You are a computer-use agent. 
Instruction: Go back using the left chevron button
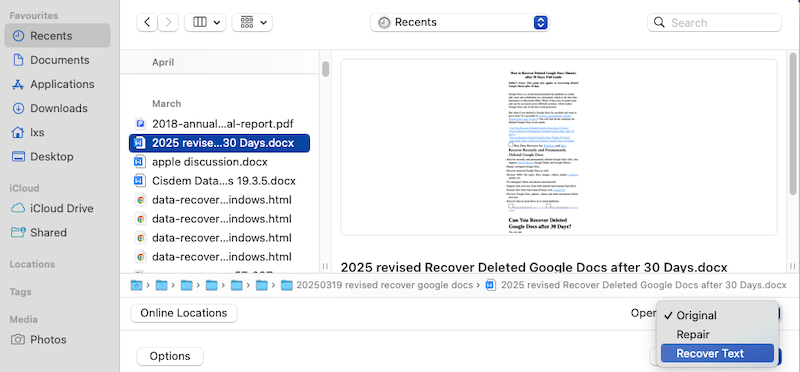click(147, 22)
